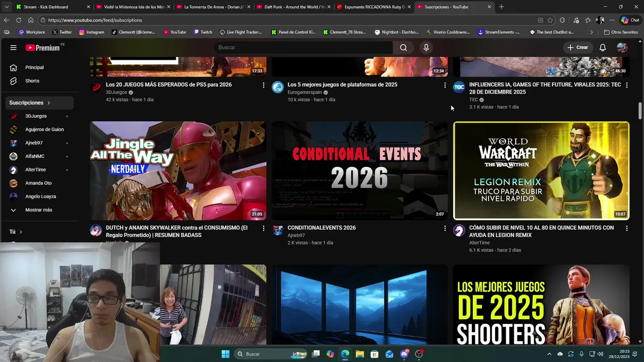The height and width of the screenshot is (362, 644).
Task: Go back with the browser back arrow
Action: click(7, 20)
